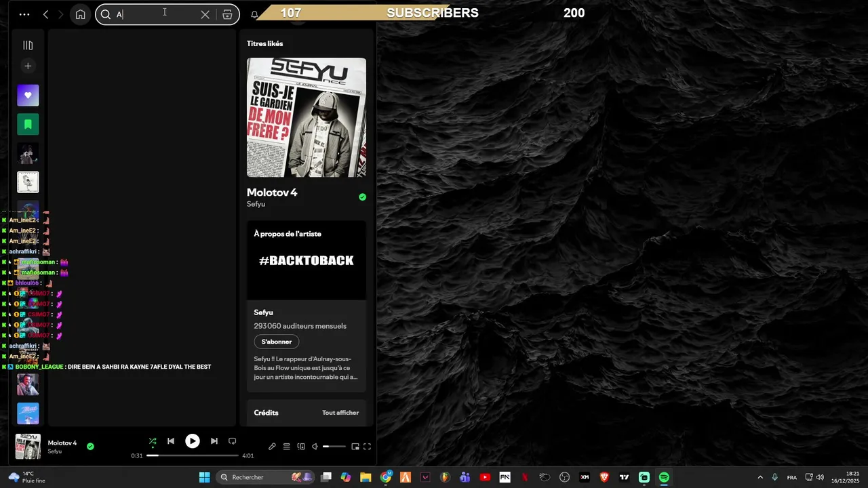Open the #BACKTOBACK artist banner
This screenshot has width=868, height=488.
coord(307,260)
